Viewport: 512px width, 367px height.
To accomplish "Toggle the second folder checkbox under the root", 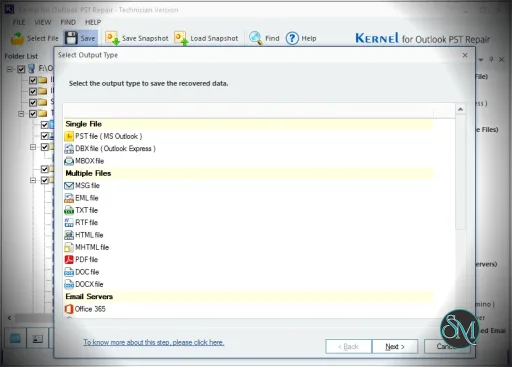I will (x=33, y=91).
